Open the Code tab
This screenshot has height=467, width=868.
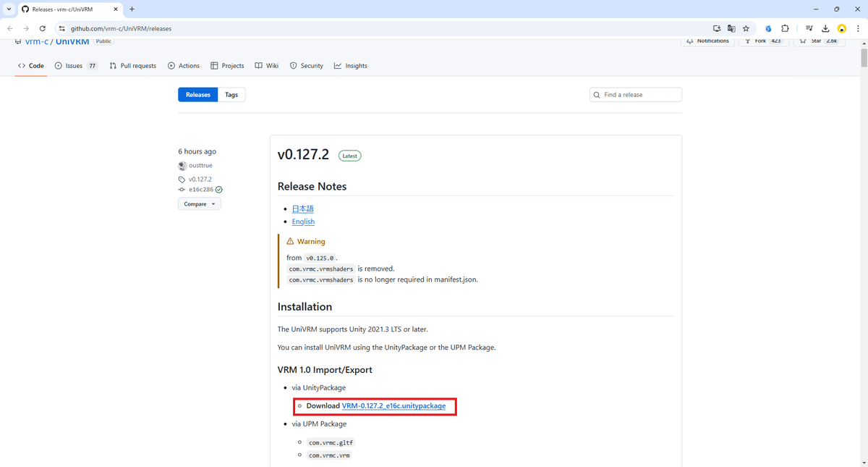(31, 65)
